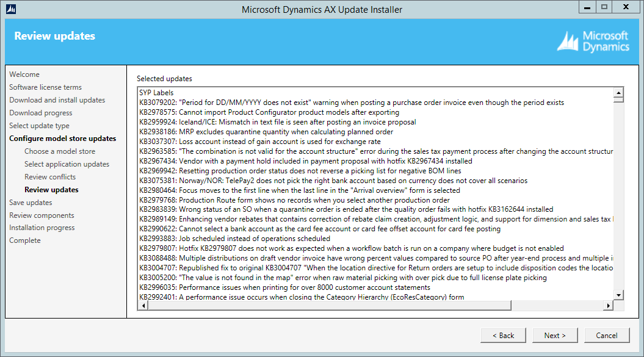Image resolution: width=644 pixels, height=357 pixels.
Task: Open Download progress step
Action: click(x=41, y=112)
